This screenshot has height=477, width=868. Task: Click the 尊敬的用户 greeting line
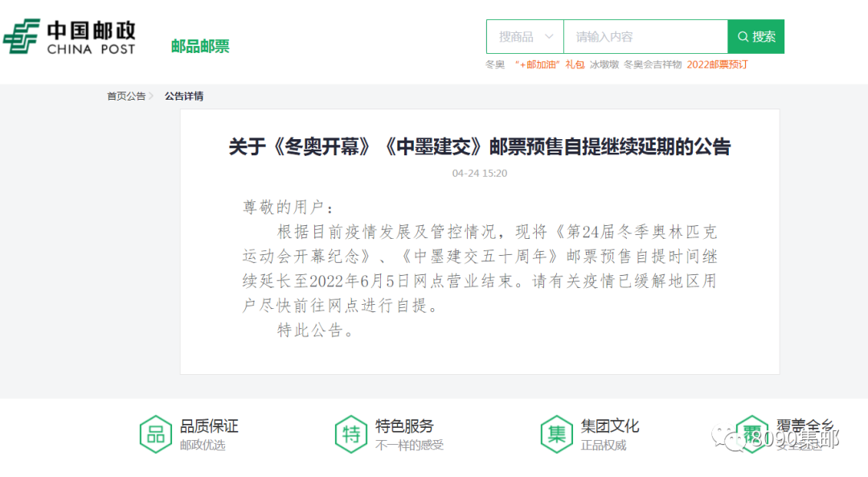click(289, 208)
